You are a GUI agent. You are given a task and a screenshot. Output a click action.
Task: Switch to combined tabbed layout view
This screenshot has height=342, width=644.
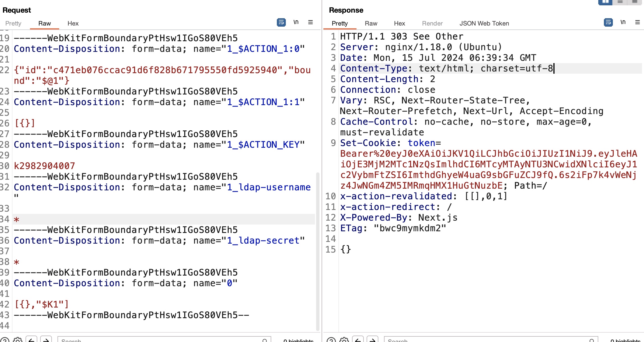coord(634,2)
